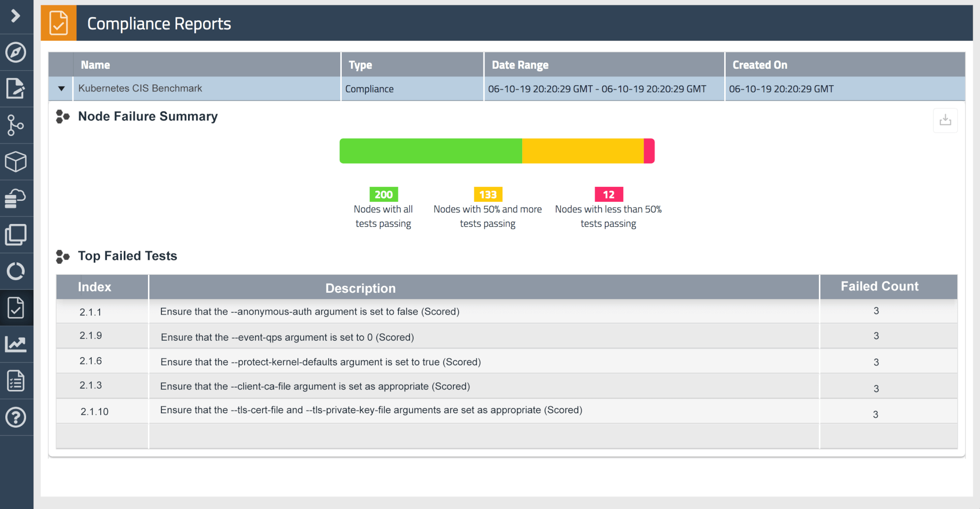Image resolution: width=980 pixels, height=509 pixels.
Task: Download the Node Failure Summary report
Action: [945, 120]
